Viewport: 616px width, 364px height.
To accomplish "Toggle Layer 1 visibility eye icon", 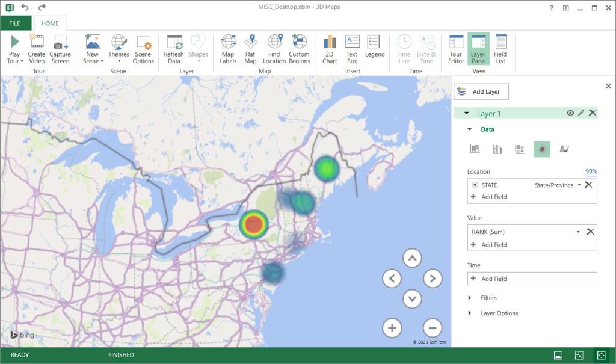I will pyautogui.click(x=570, y=113).
